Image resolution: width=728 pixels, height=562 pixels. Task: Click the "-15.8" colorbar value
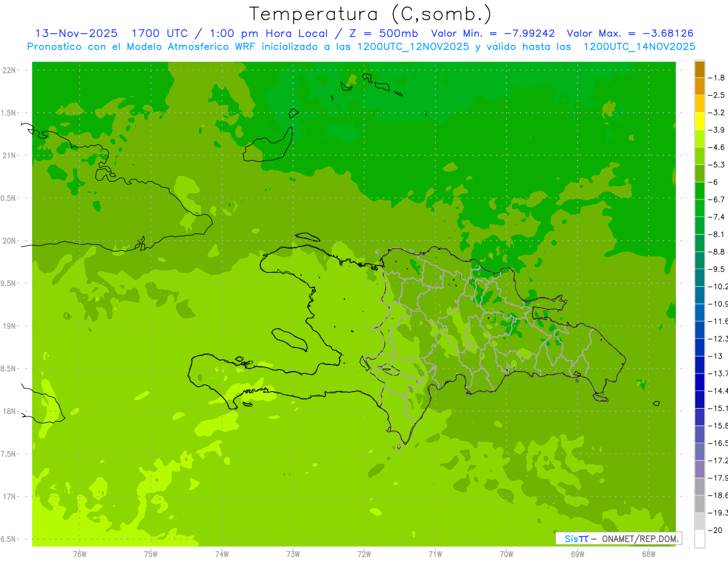tap(718, 426)
